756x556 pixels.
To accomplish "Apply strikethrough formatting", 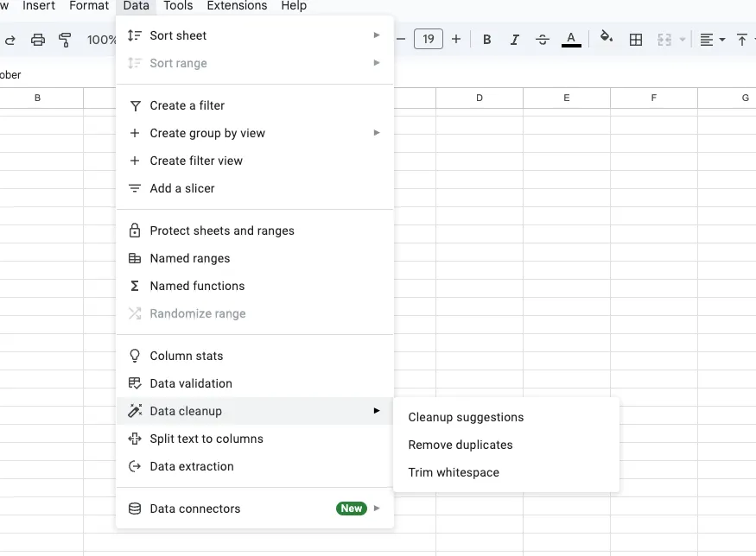I will click(x=543, y=39).
